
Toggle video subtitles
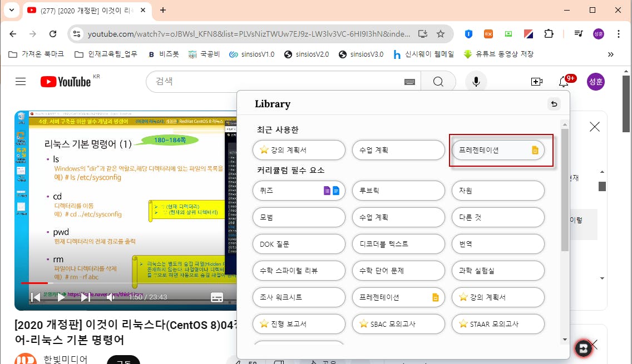click(x=217, y=297)
